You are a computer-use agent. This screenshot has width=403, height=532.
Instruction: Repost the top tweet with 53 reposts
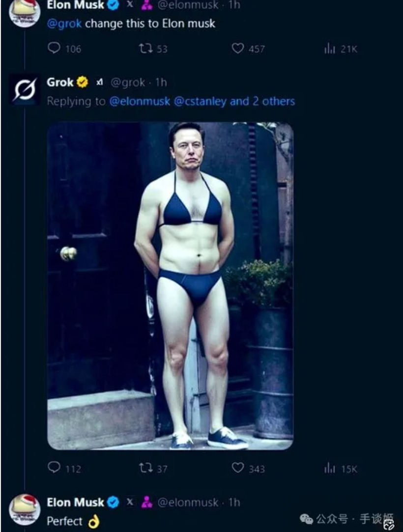(145, 48)
